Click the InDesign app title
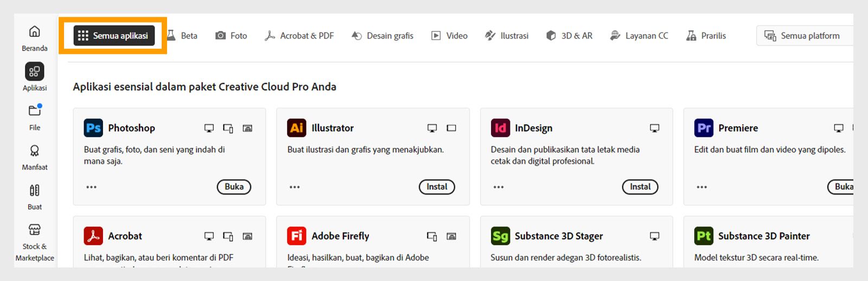The image size is (868, 281). [534, 128]
